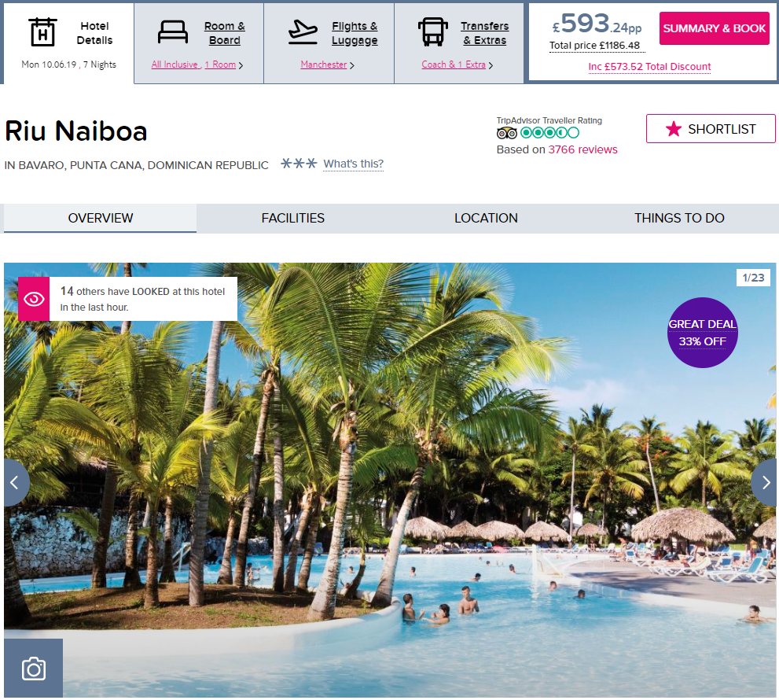Expand the Manchester flights option

(327, 64)
